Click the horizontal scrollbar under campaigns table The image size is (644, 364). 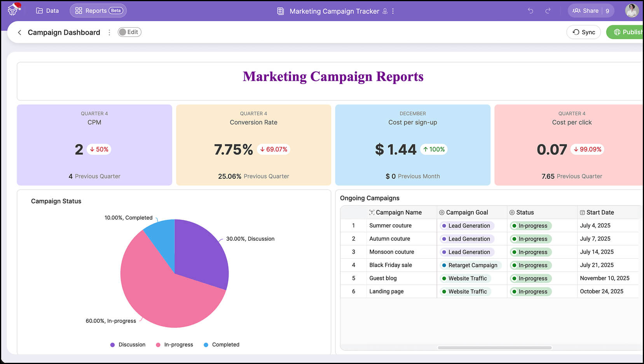tap(494, 348)
